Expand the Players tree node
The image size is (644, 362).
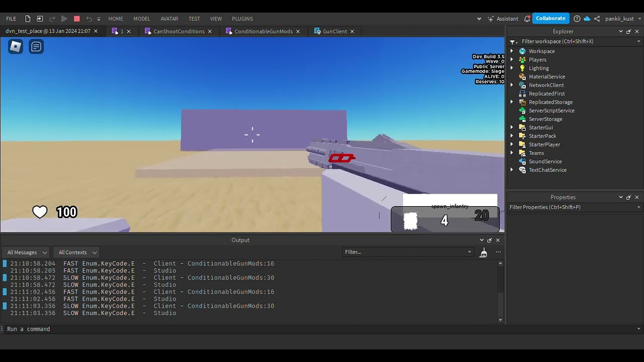click(512, 60)
